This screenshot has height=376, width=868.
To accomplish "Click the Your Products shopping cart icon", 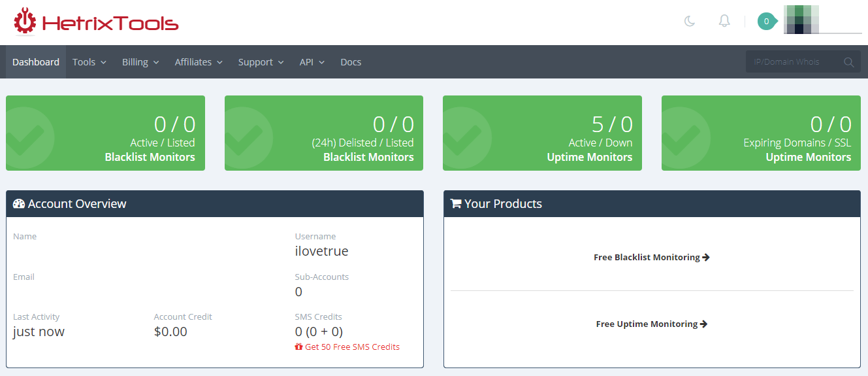I will 456,204.
